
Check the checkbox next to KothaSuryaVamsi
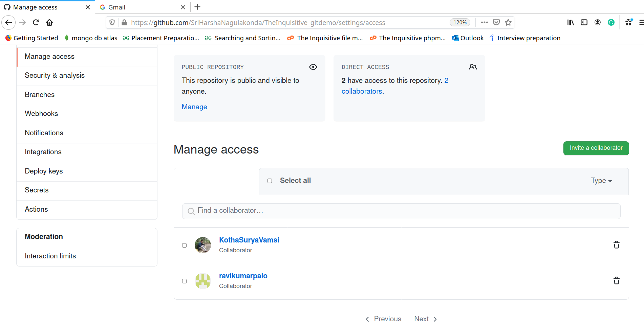tap(185, 245)
